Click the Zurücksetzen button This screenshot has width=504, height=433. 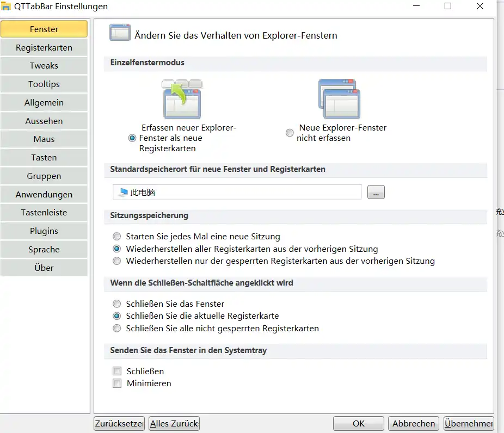(119, 423)
